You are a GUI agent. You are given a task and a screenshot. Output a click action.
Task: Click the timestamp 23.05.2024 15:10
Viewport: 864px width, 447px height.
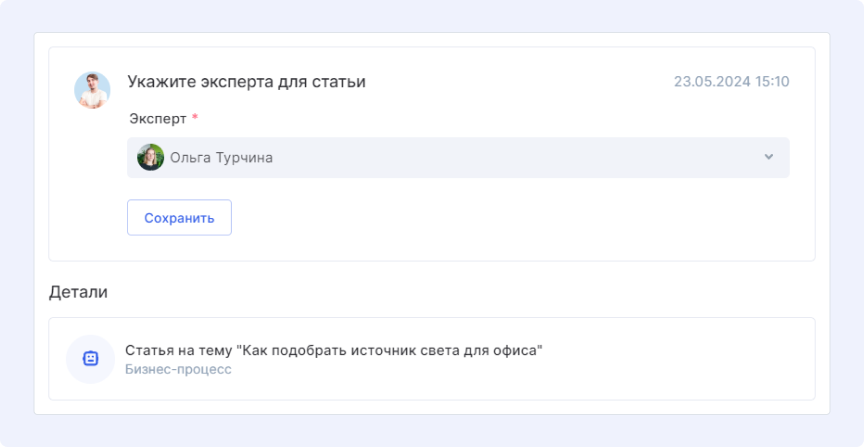click(x=731, y=82)
